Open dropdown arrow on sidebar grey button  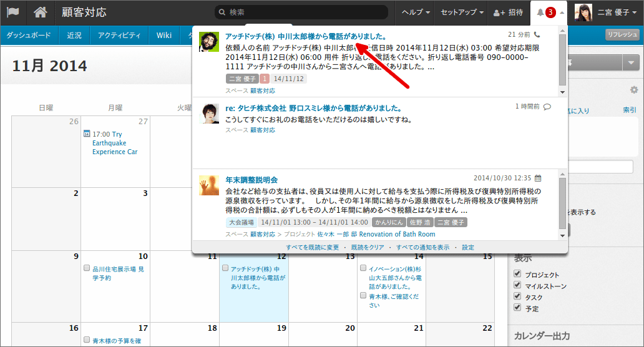tap(631, 63)
